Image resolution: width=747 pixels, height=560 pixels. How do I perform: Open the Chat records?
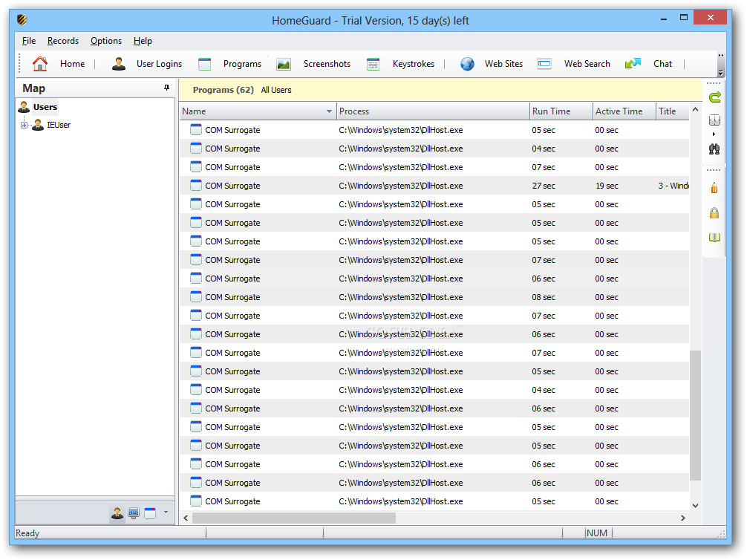pyautogui.click(x=648, y=64)
